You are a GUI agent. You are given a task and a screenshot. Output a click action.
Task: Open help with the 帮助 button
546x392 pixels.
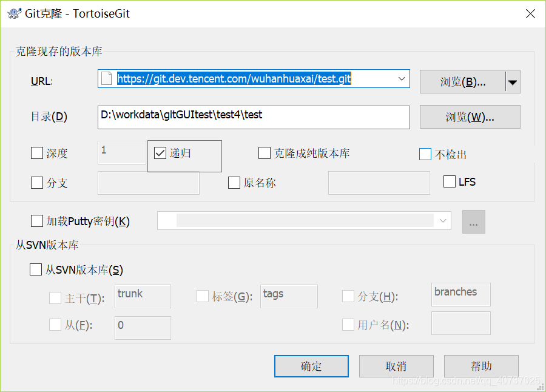tap(481, 367)
